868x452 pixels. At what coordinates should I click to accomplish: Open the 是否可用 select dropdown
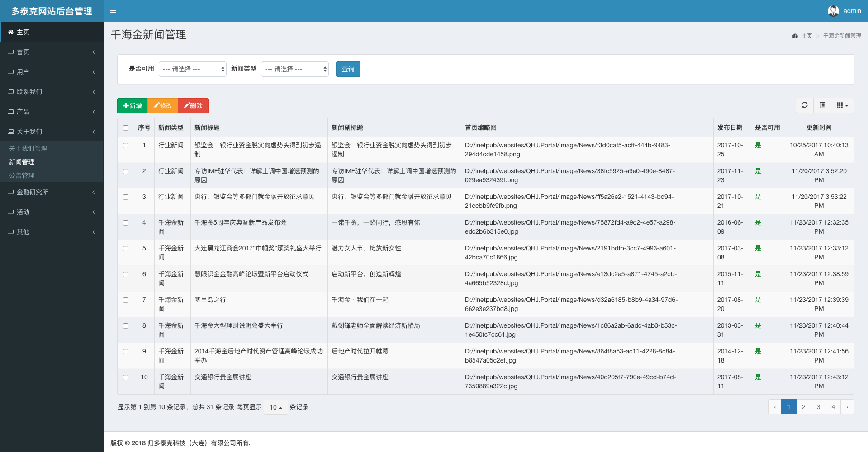point(192,69)
